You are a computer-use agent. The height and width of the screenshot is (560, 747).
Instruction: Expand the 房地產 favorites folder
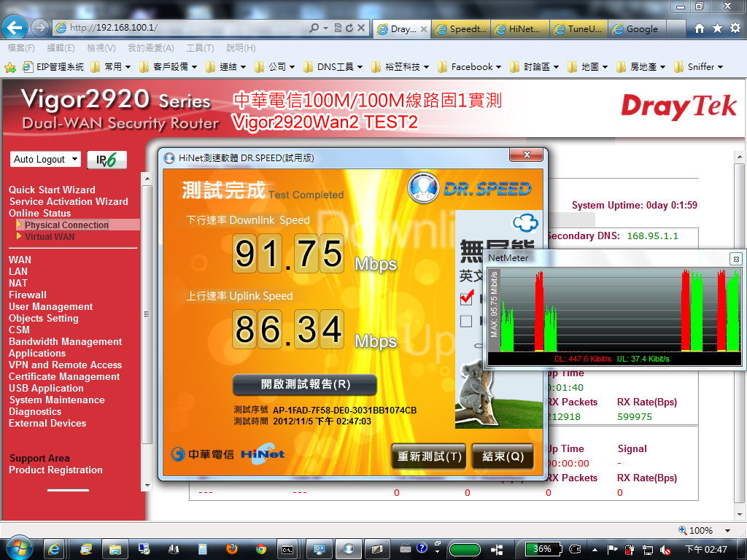[640, 67]
